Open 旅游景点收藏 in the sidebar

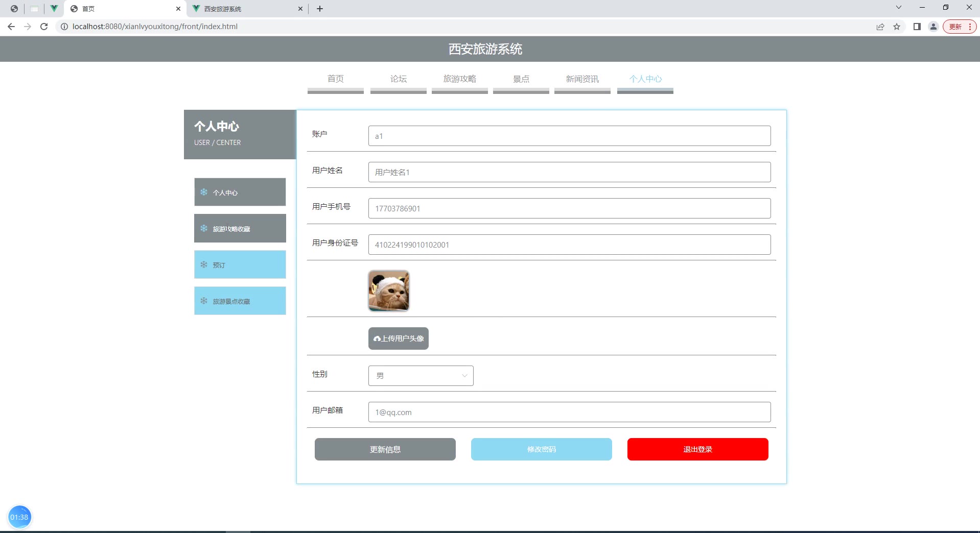click(240, 301)
